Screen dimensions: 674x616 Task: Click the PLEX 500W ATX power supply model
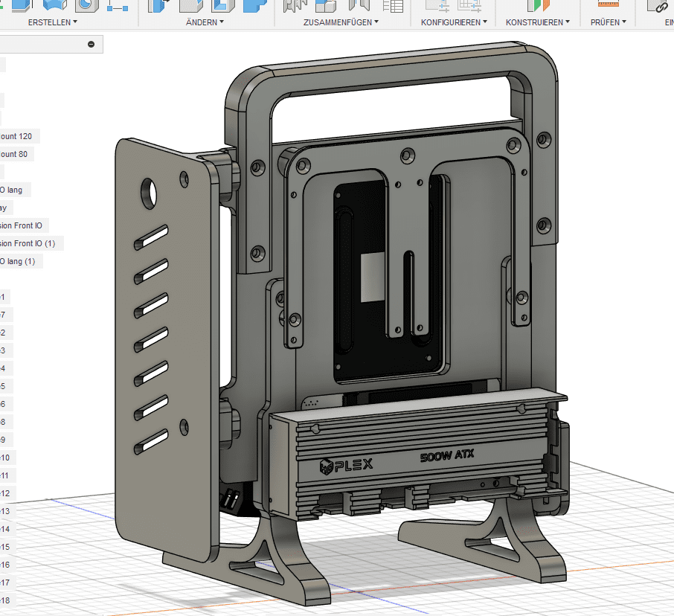[x=417, y=461]
